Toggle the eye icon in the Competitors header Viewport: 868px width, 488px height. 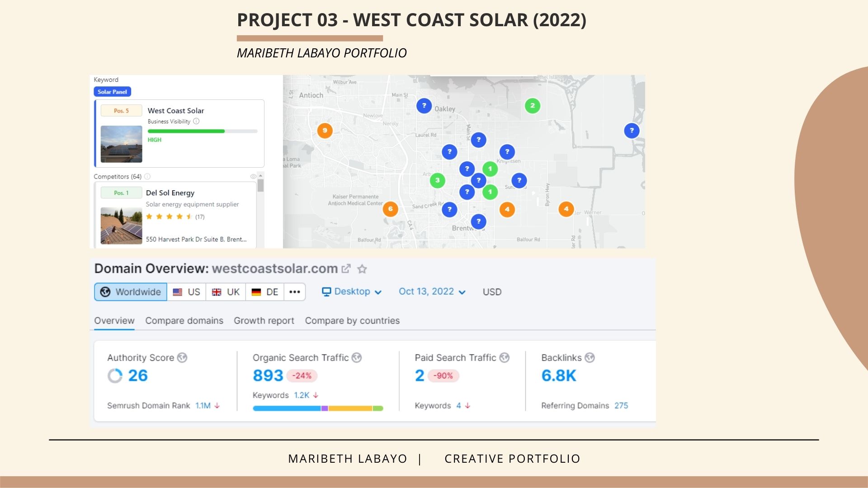(253, 176)
